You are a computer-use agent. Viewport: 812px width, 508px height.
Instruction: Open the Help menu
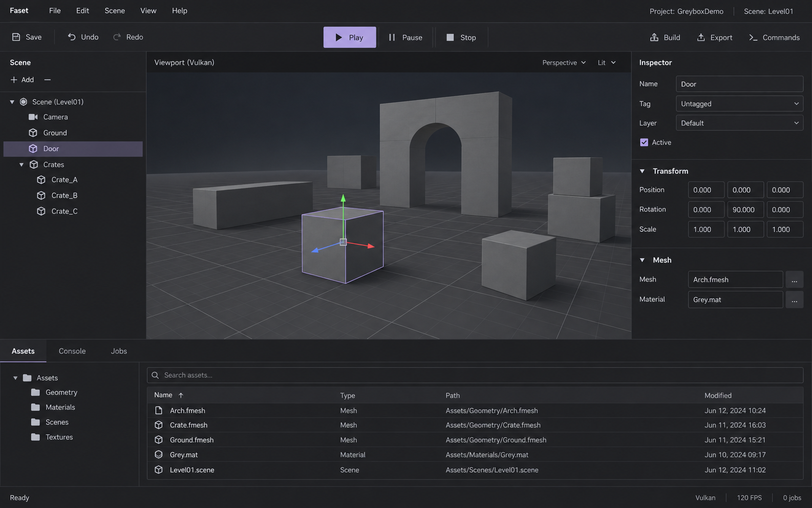(180, 11)
